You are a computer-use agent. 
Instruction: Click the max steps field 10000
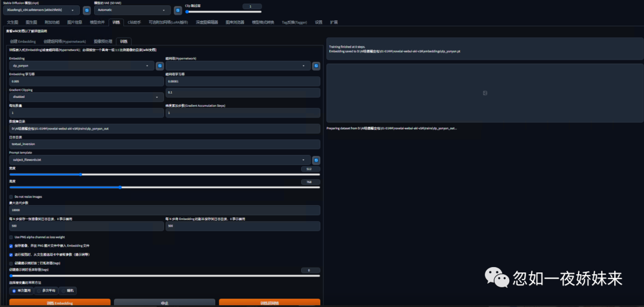tap(165, 210)
